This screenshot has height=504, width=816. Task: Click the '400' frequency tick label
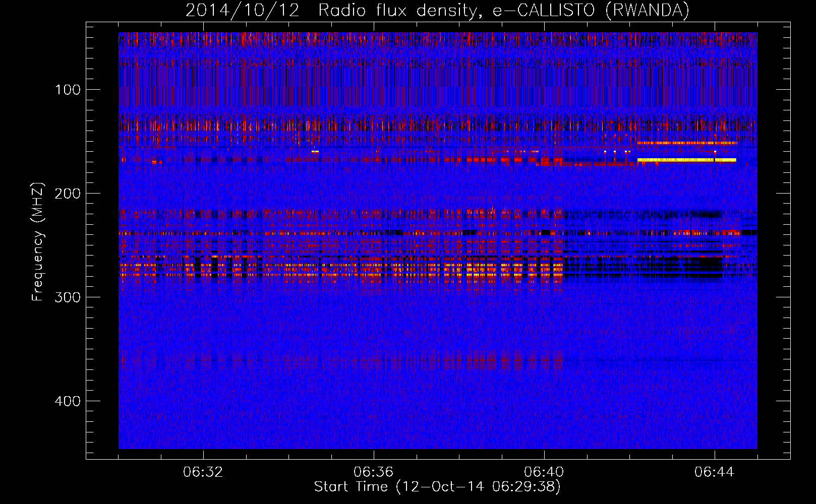click(x=68, y=401)
